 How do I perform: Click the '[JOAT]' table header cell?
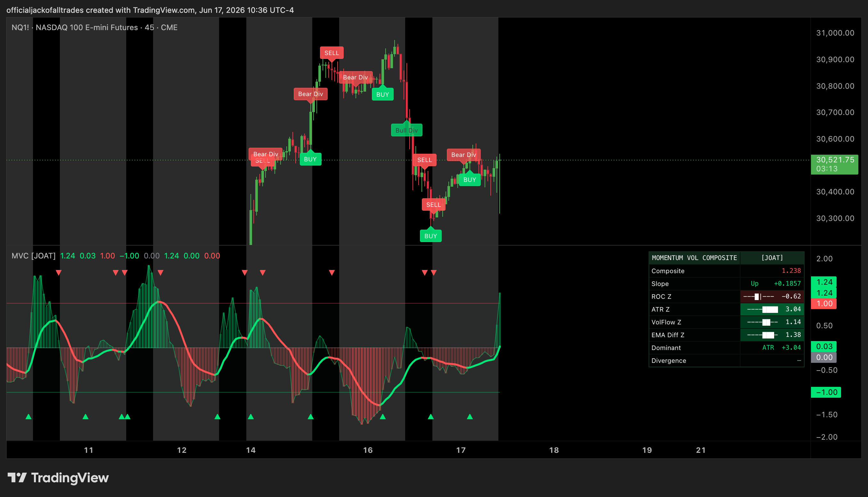point(772,258)
